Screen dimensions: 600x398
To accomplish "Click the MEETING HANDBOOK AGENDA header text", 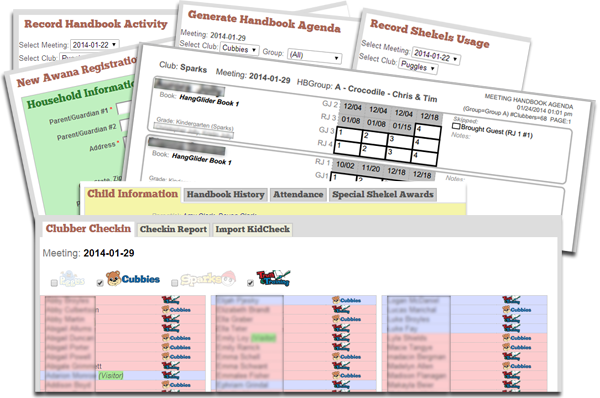I will pyautogui.click(x=529, y=101).
